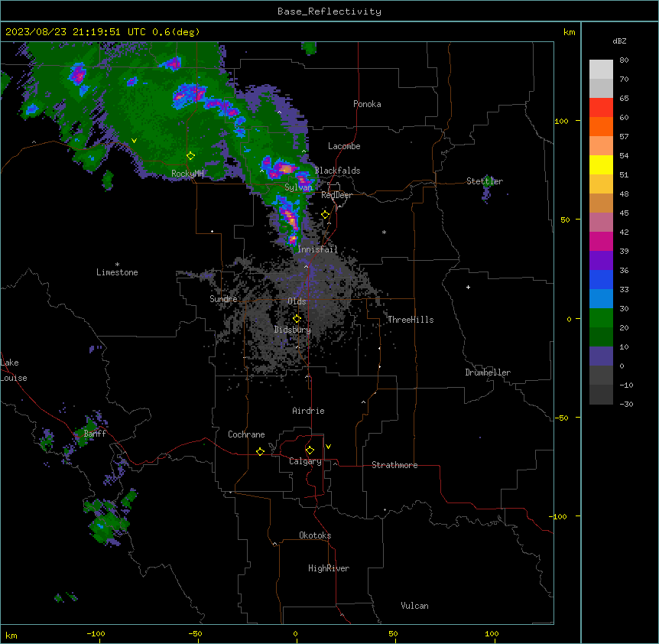
Task: Click the gold 48-51 dBZ legend swatch
Action: point(601,184)
